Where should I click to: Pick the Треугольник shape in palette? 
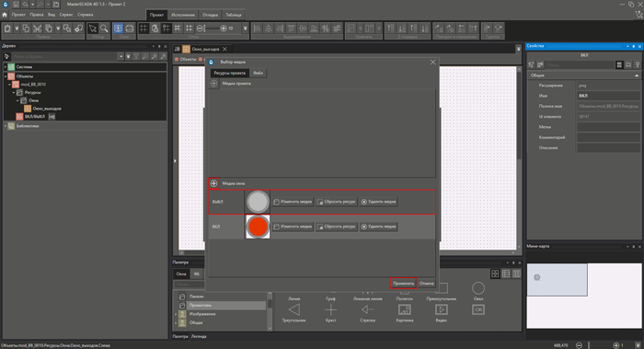point(294,312)
